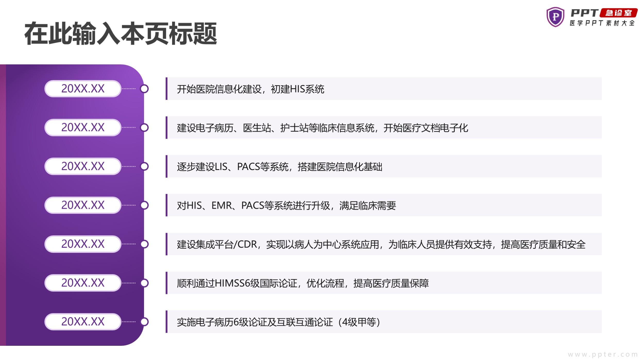The height and width of the screenshot is (362, 644).
Task: Click the 逐步建设LIS、PACS等系统 text bar
Action: coord(279,167)
